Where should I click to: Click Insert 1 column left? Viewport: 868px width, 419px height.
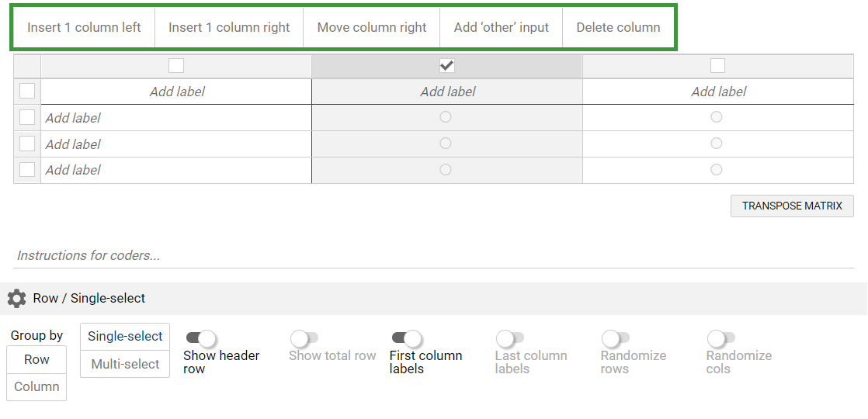(x=84, y=28)
